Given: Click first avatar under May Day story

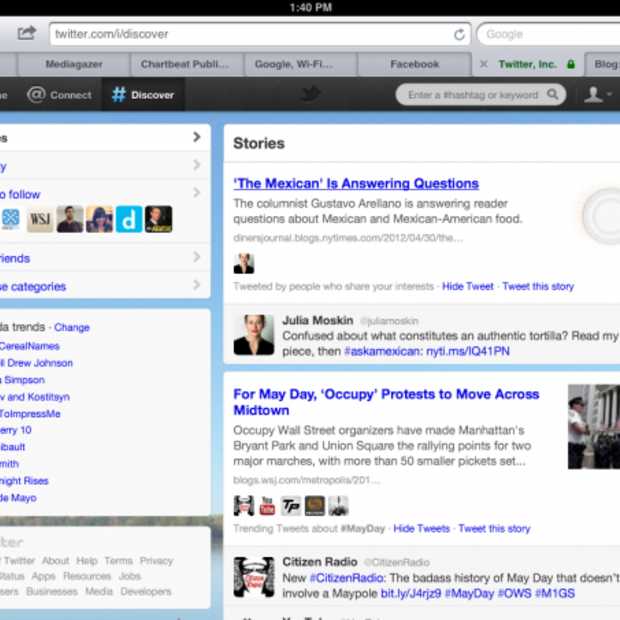Looking at the screenshot, I should point(244,506).
